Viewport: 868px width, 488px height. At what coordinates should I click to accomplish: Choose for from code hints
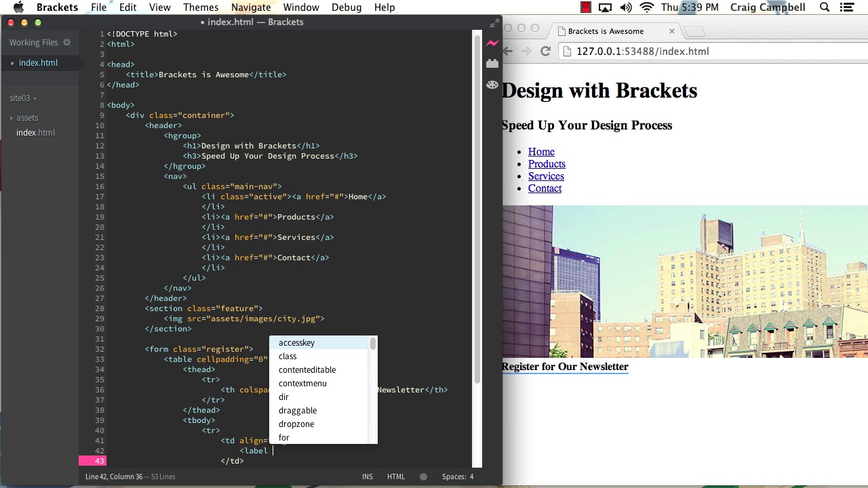tap(319, 438)
